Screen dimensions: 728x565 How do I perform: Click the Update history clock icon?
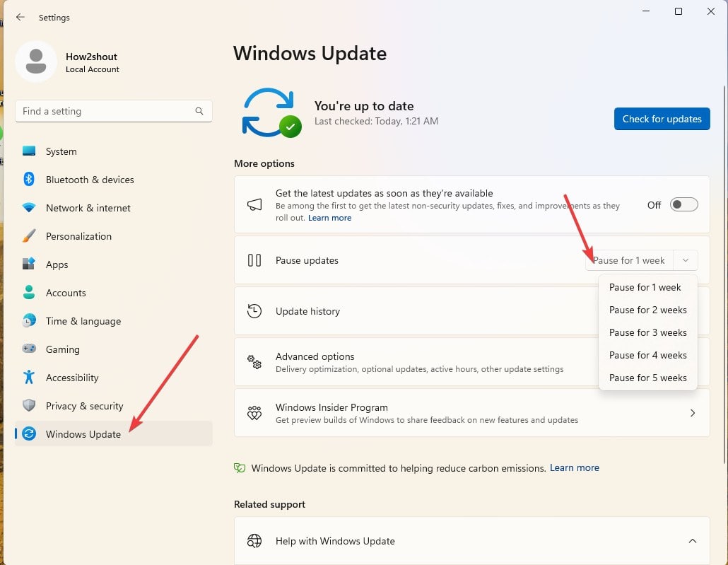coord(254,311)
